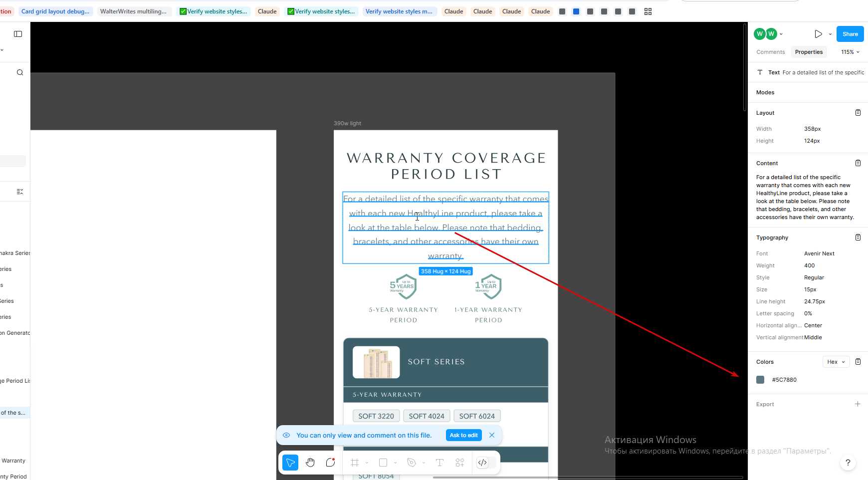Click the #5C7880 color swatch
The height and width of the screenshot is (480, 868).
[760, 380]
